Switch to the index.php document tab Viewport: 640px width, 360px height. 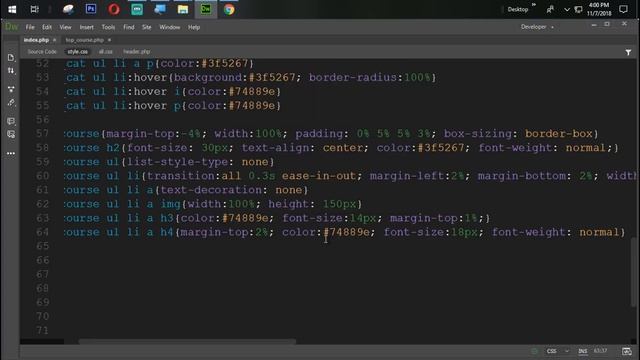(36, 40)
